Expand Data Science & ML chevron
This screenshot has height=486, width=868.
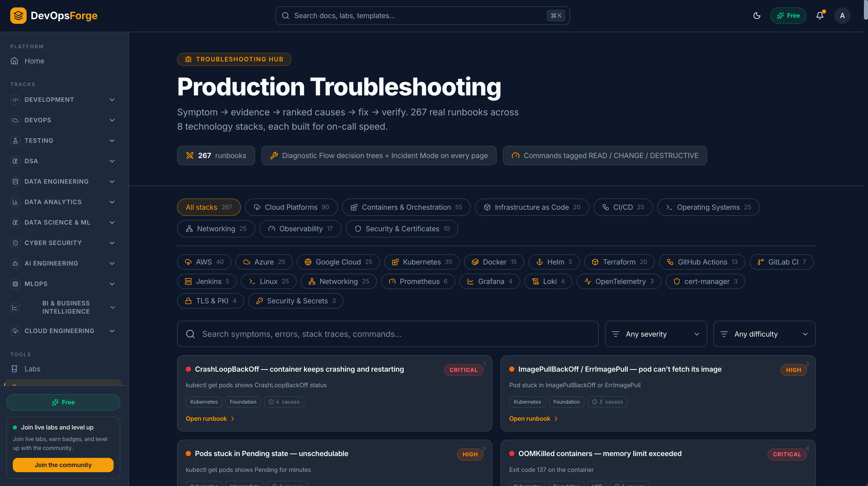pos(112,222)
